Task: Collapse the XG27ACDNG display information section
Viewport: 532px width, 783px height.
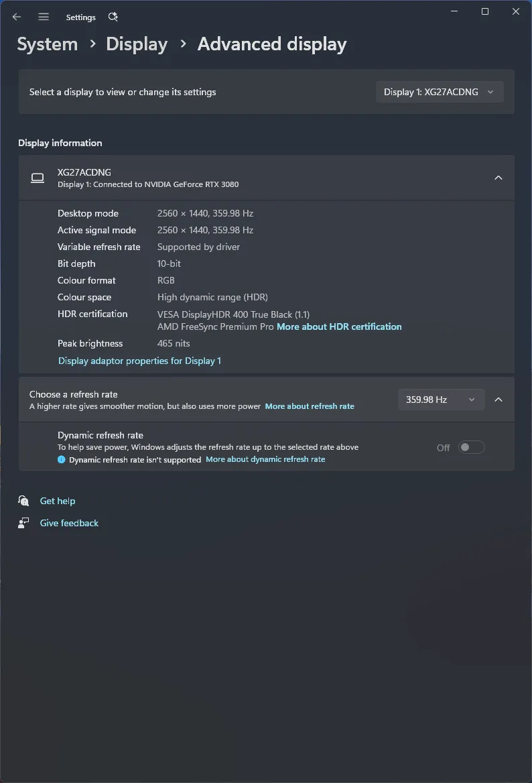Action: tap(498, 178)
